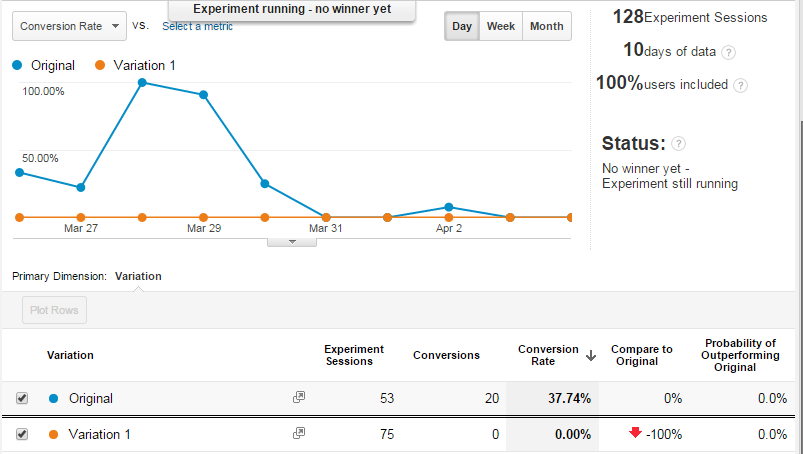
Task: Click the Variation primary dimension link
Action: [138, 276]
